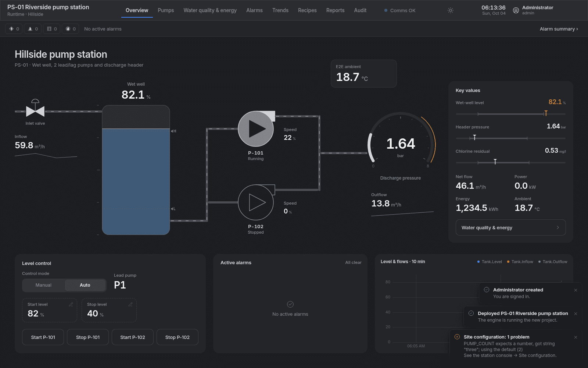Switch to the Pumps tab

pyautogui.click(x=166, y=10)
